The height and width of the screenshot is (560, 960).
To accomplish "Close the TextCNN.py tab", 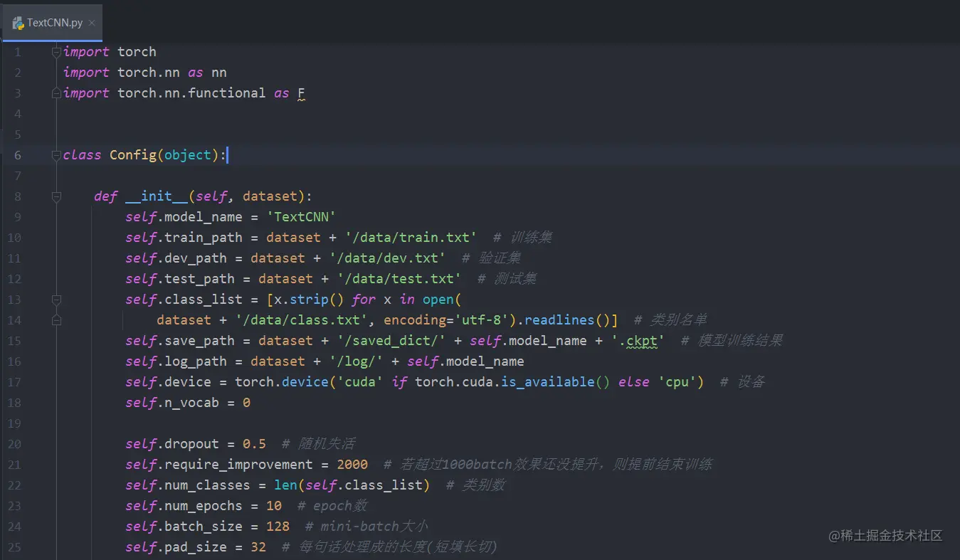I will tap(92, 23).
